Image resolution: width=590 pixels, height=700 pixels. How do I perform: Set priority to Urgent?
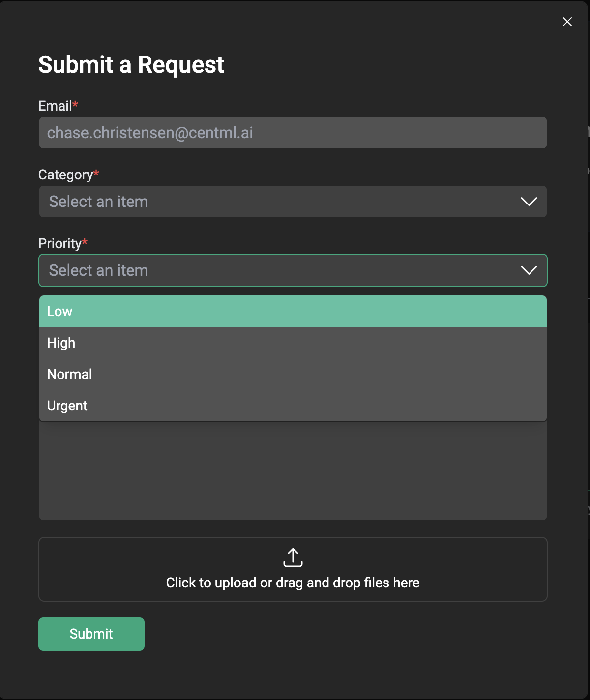(293, 406)
